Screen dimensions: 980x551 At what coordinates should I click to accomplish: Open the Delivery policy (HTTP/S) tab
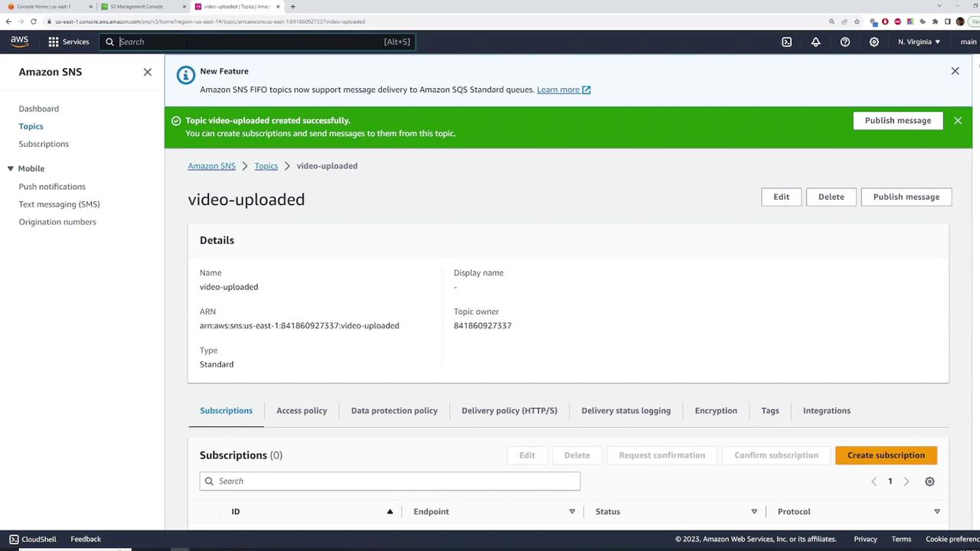(x=509, y=411)
